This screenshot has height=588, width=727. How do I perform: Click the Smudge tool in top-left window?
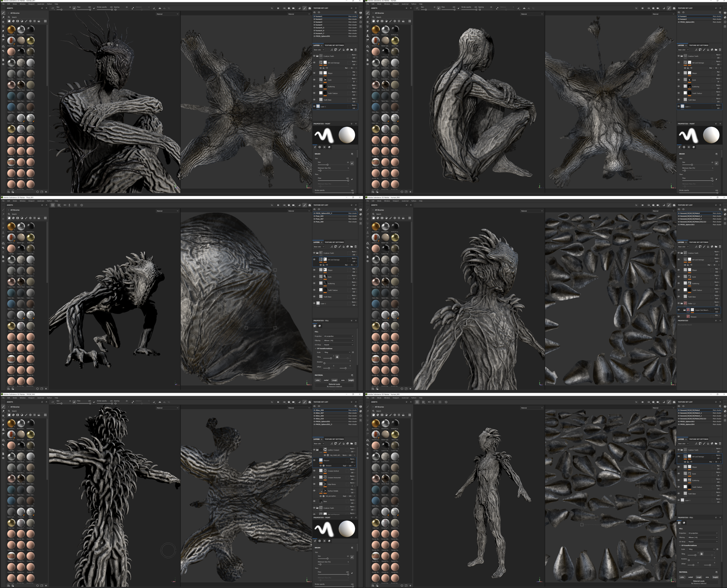pos(3,31)
